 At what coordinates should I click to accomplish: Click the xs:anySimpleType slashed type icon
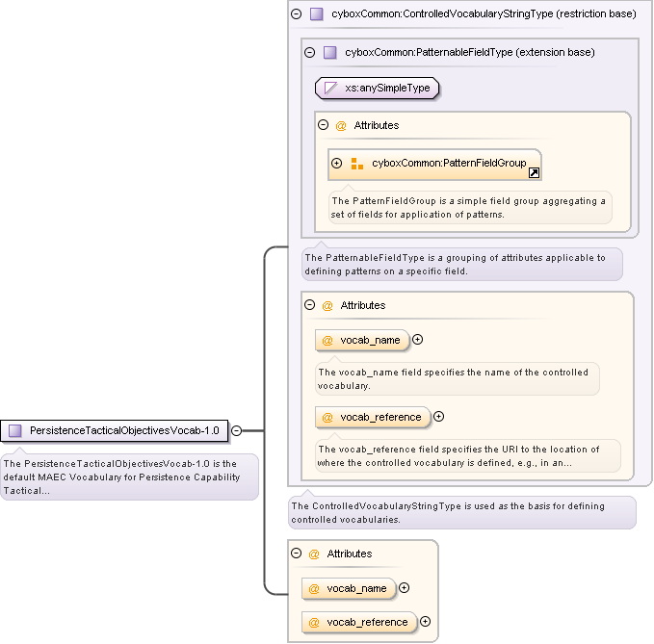coord(331,89)
